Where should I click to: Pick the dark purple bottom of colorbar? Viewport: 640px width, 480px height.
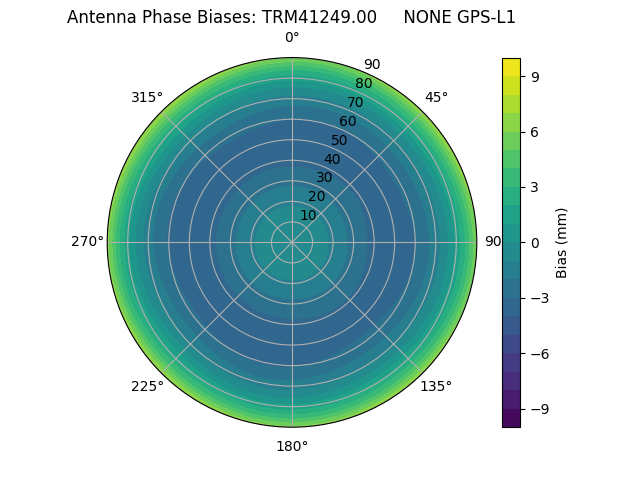tap(511, 421)
